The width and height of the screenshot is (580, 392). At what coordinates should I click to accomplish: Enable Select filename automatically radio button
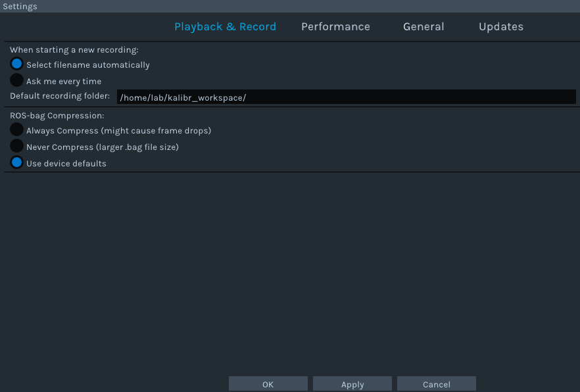[x=16, y=64]
